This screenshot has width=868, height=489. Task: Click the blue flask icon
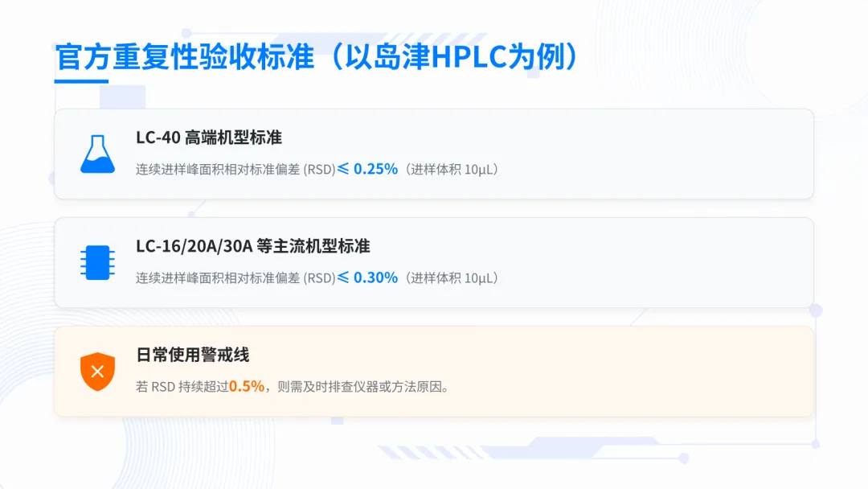pyautogui.click(x=97, y=154)
